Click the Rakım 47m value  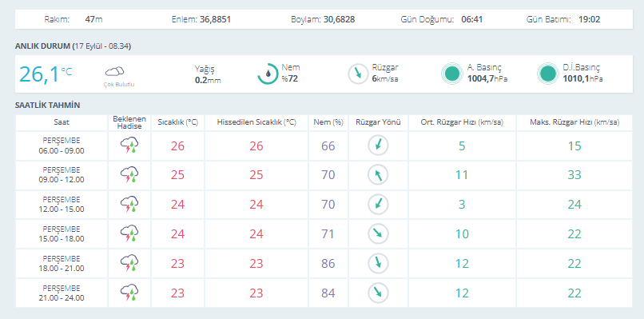pos(94,19)
